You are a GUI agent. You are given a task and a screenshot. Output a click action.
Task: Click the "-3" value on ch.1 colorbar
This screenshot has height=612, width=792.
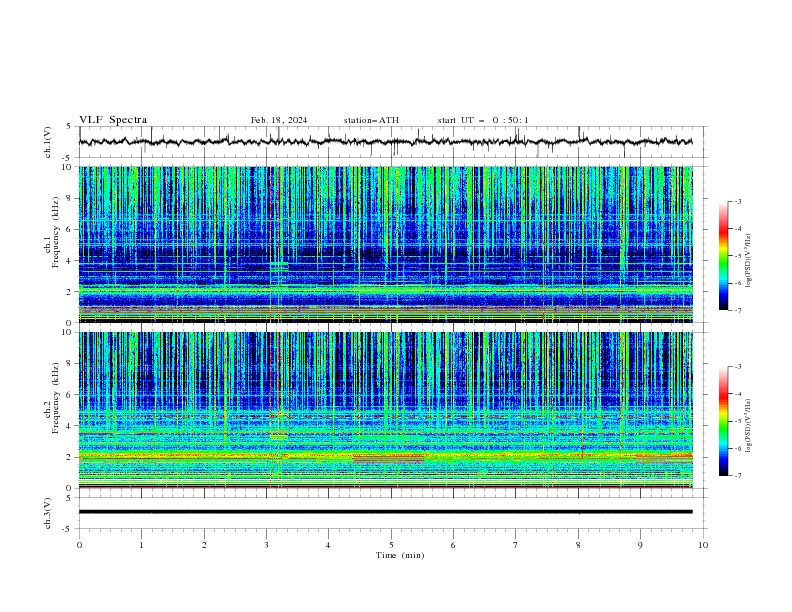pos(737,201)
